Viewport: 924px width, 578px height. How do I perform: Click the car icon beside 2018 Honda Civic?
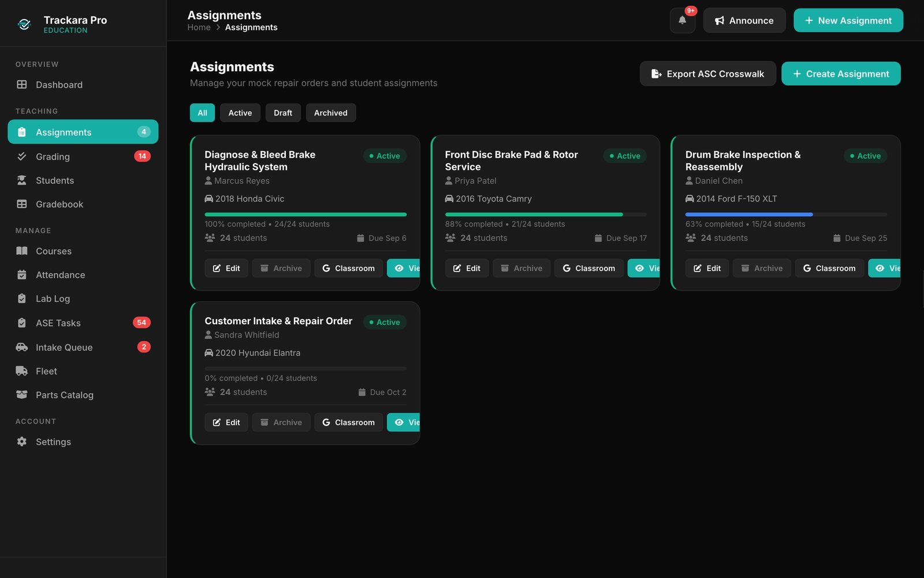208,199
